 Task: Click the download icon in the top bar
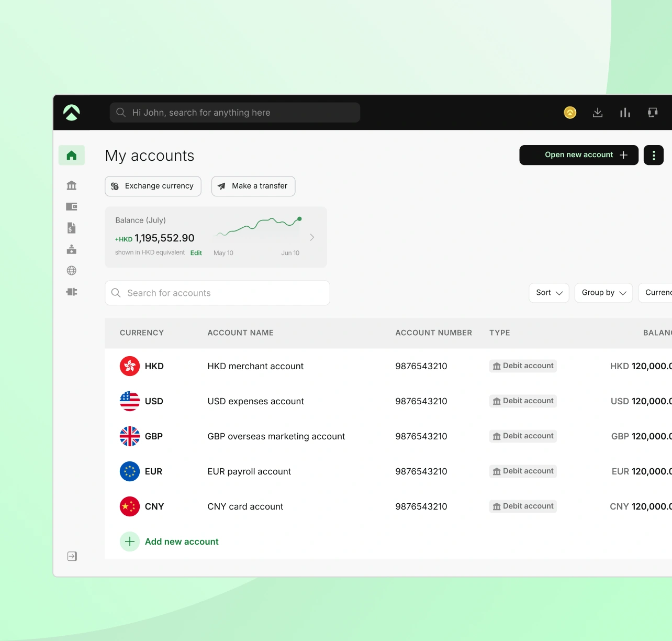pos(598,113)
